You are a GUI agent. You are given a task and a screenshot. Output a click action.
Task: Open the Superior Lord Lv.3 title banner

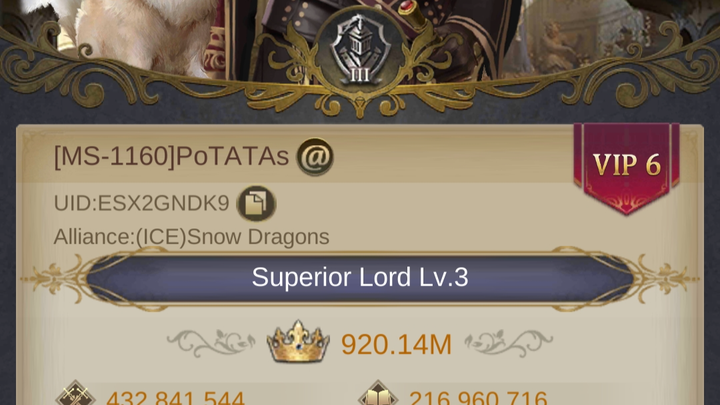tap(360, 277)
